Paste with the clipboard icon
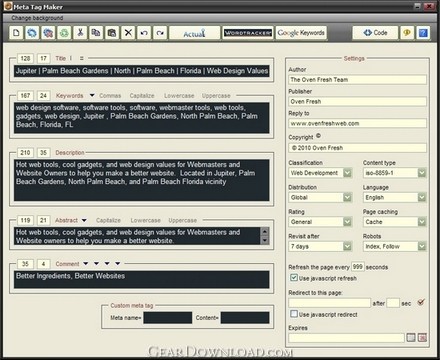The image size is (440, 360). [112, 33]
